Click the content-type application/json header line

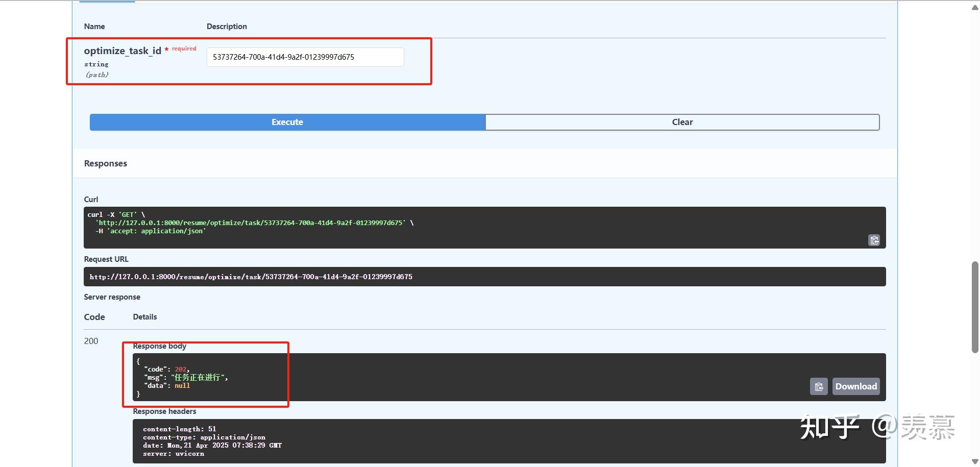(x=204, y=437)
